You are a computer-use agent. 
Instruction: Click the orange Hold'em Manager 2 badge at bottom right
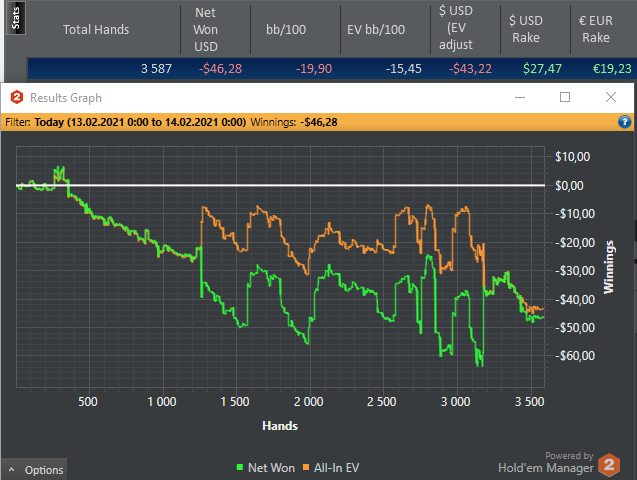coord(609,465)
